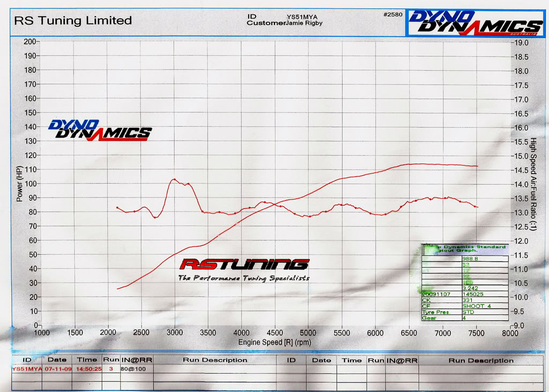Click the '6500' tick on the rpm axis
The height and width of the screenshot is (392, 549).
point(409,333)
